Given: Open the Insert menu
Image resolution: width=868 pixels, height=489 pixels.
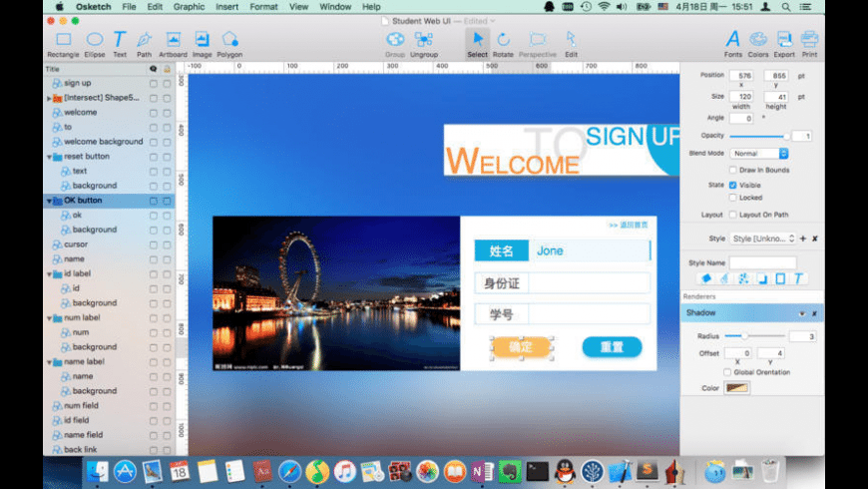Looking at the screenshot, I should click(x=226, y=7).
